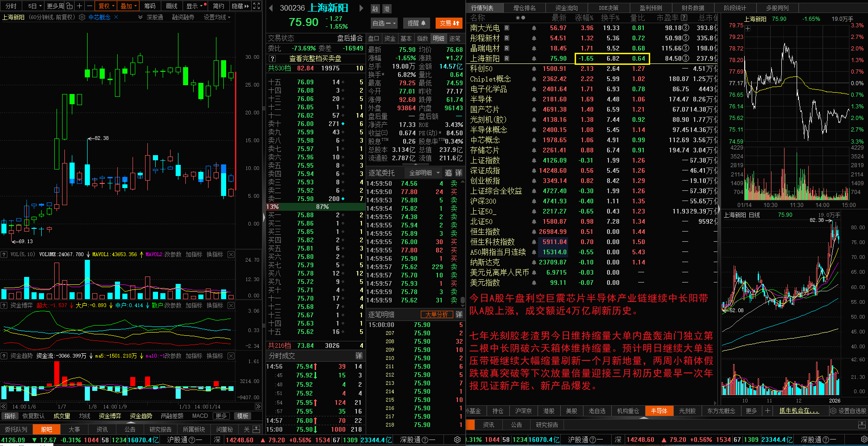Click 改参数 on the VOL panel
The image size is (868, 446).
tap(172, 254)
